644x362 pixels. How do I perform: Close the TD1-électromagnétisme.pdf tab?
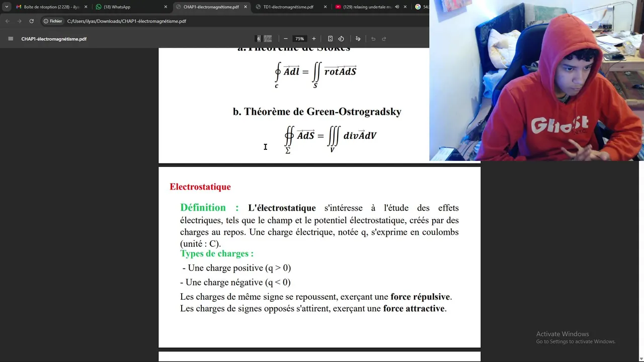(x=325, y=7)
